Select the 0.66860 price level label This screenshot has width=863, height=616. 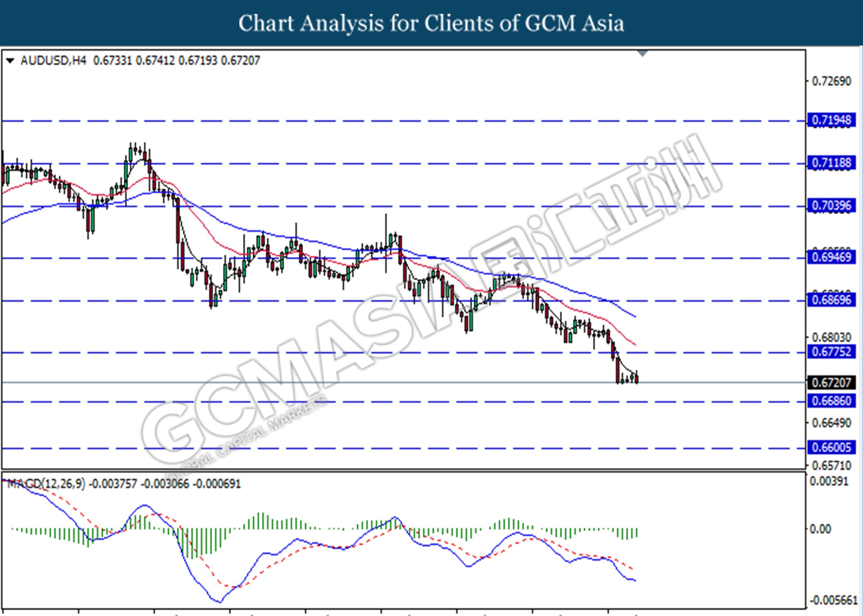(831, 401)
